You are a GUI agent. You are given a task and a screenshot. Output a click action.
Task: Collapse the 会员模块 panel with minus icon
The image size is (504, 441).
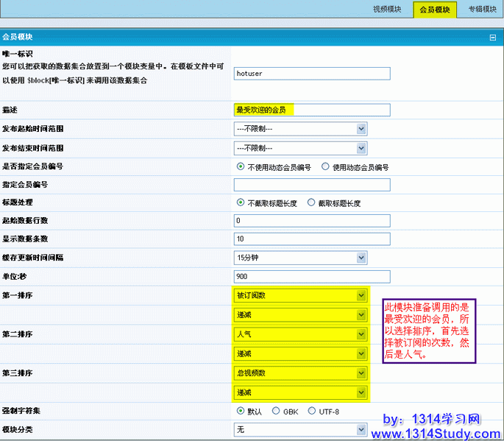click(492, 37)
